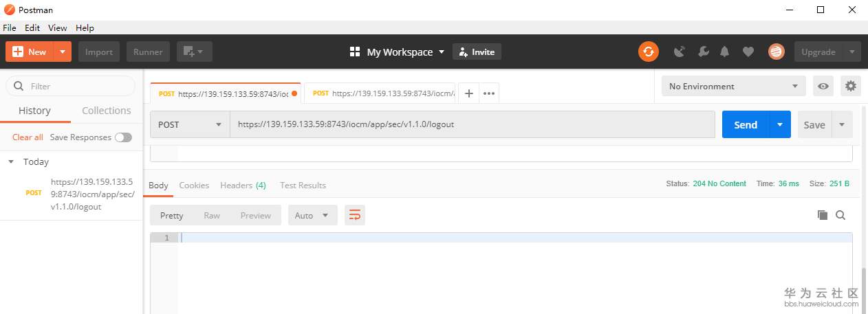This screenshot has width=868, height=314.
Task: Open new window options icon
Action: [x=195, y=52]
